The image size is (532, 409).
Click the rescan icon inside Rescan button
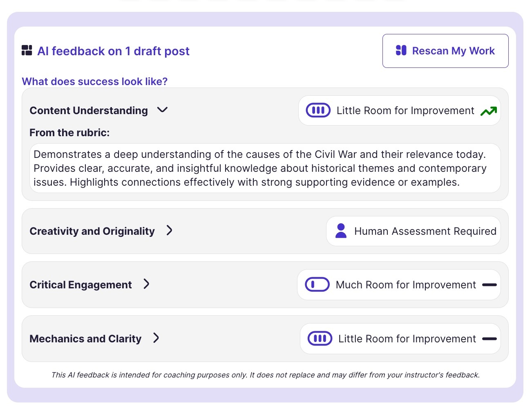(401, 50)
